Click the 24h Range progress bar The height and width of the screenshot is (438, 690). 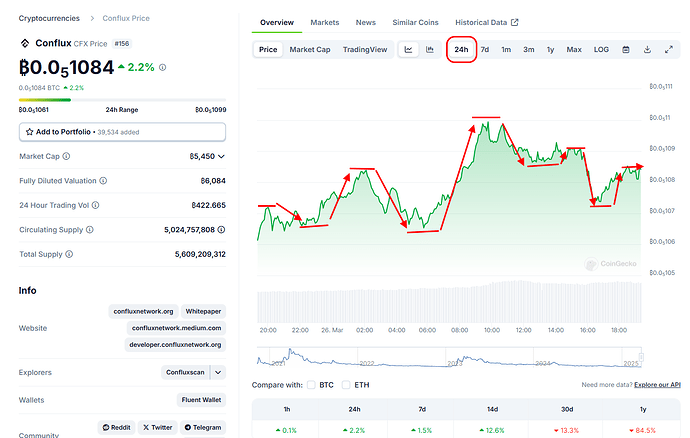pos(122,100)
